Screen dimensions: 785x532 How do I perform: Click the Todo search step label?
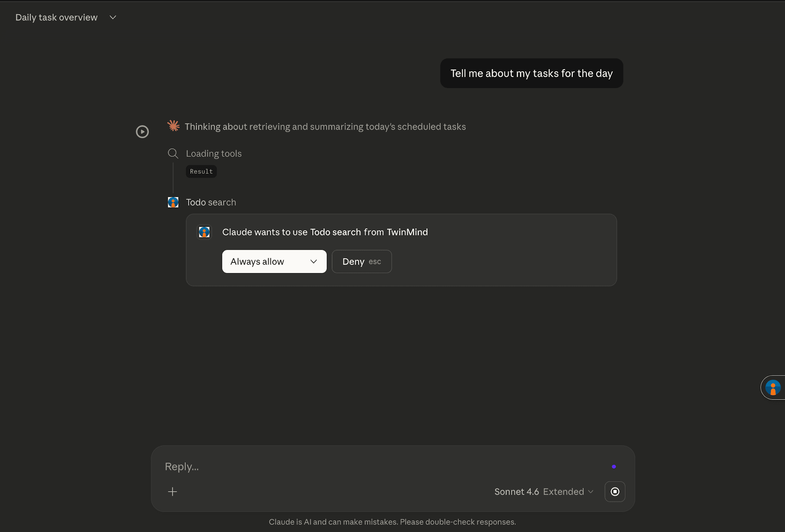pyautogui.click(x=211, y=202)
